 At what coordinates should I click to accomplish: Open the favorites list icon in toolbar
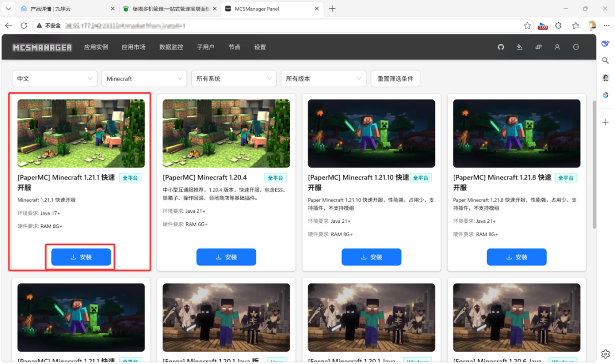576,26
